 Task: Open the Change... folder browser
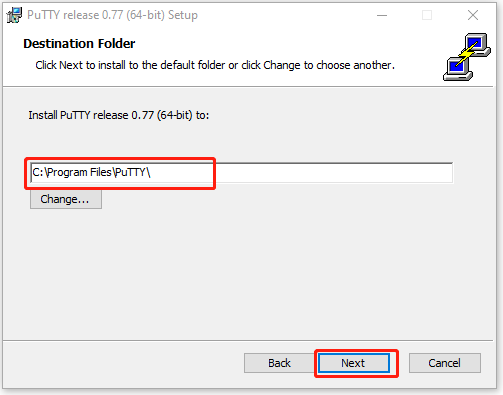(66, 199)
